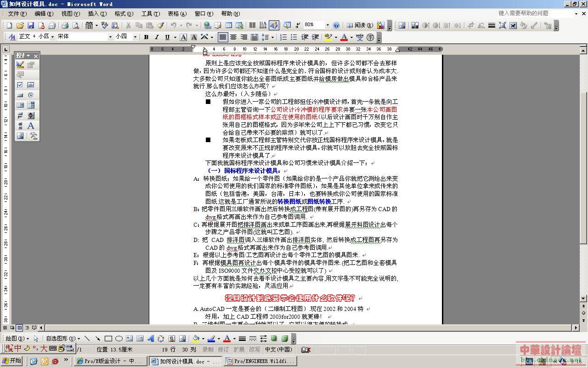Viewport: 588px width, 368px height.
Task: Open the 格式 Format menu
Action: click(124, 13)
